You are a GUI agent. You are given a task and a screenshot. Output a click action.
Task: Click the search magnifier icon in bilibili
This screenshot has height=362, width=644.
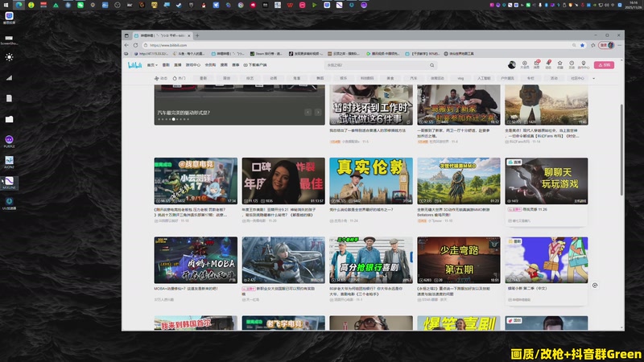431,65
